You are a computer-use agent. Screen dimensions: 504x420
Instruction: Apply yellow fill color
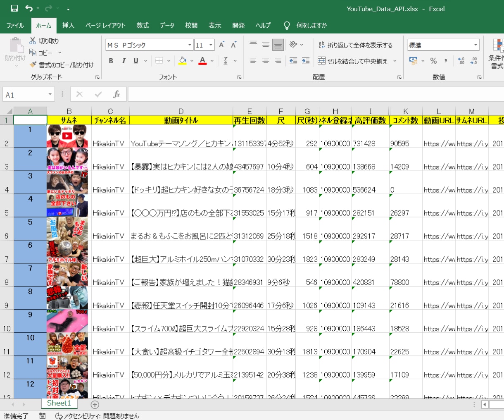182,61
